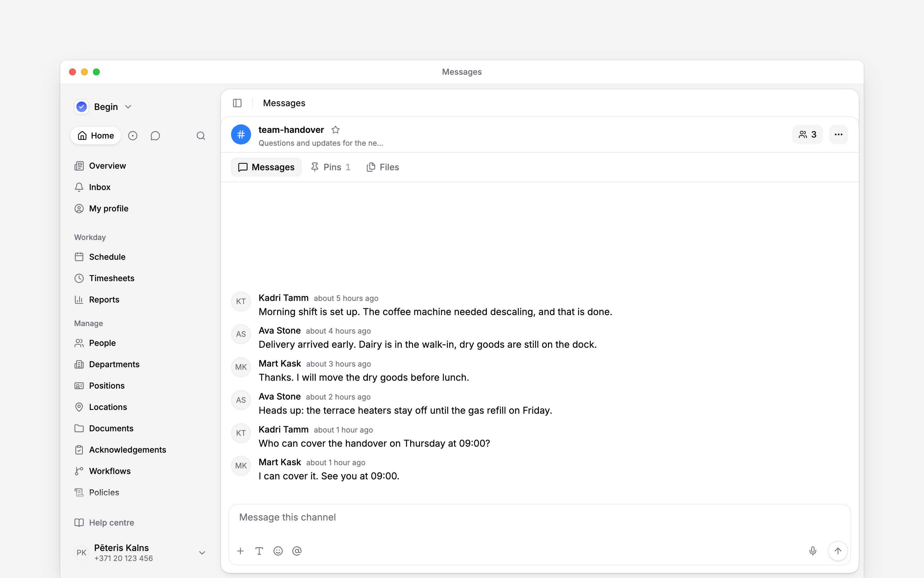
Task: Click the Mart Kask name on 'I can cover it' message
Action: 280,462
